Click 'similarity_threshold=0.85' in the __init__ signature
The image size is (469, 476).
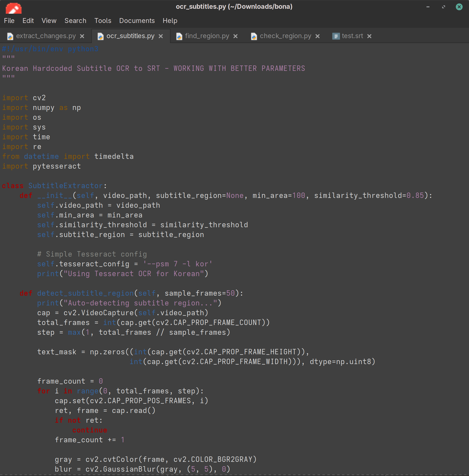point(369,196)
